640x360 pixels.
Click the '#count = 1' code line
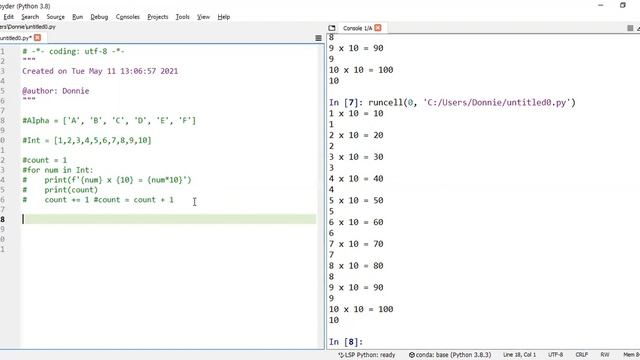tap(45, 160)
